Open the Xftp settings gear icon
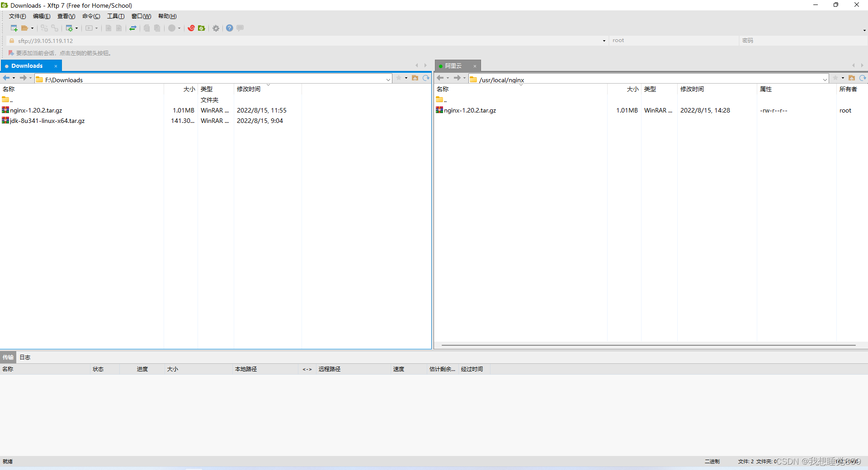Image resolution: width=868 pixels, height=470 pixels. (216, 28)
